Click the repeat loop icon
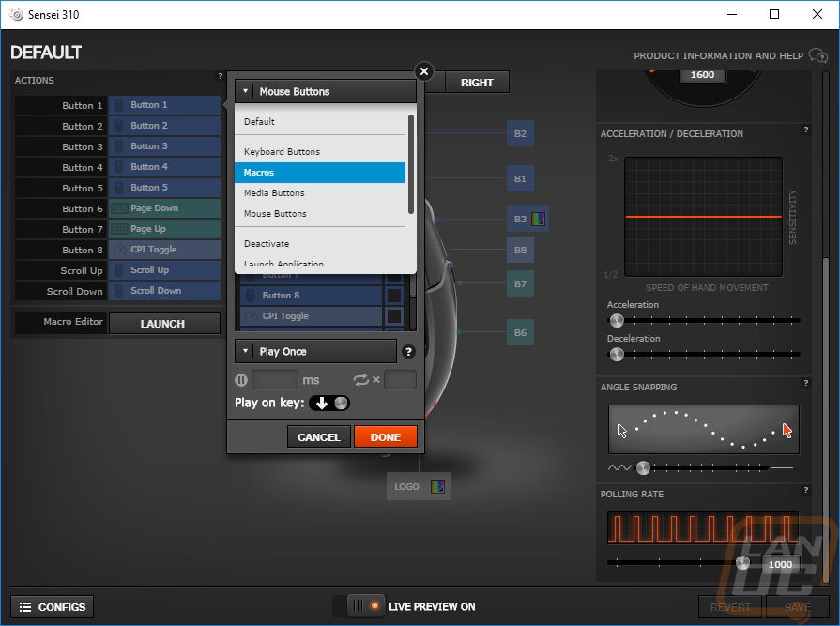The height and width of the screenshot is (626, 840). pyautogui.click(x=361, y=380)
